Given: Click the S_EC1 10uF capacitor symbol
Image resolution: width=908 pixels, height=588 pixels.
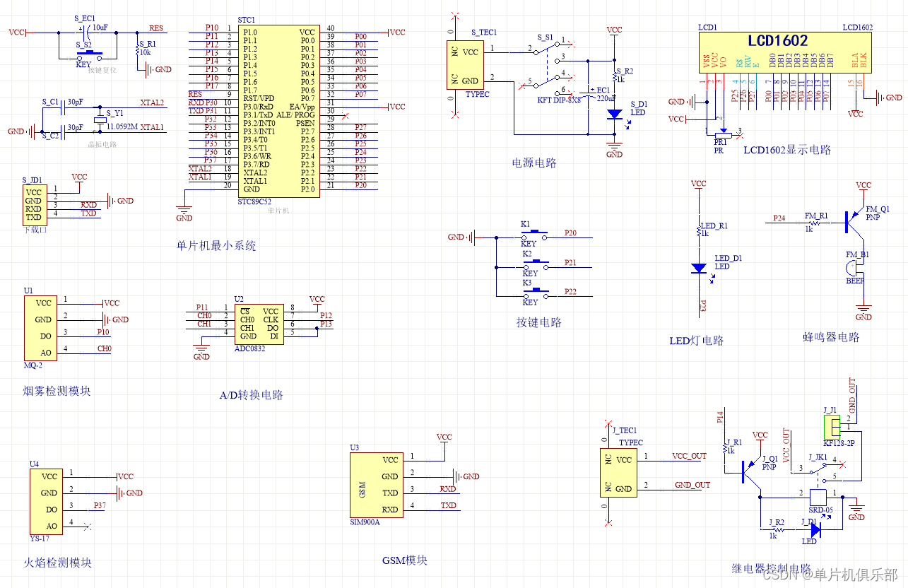Looking at the screenshot, I should [85, 33].
